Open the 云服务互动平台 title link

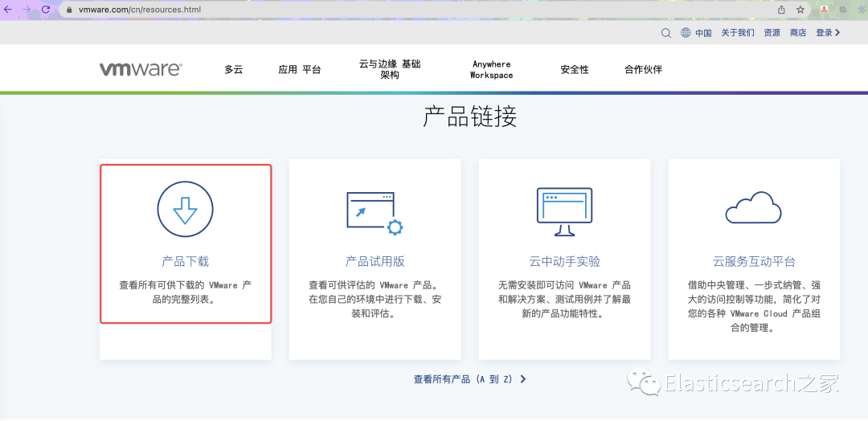pos(754,262)
